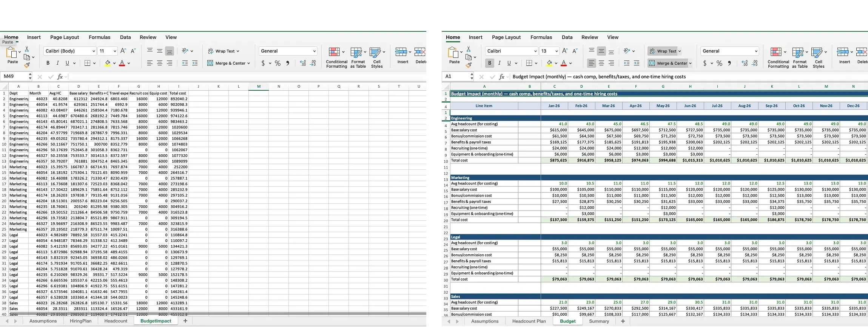Open the Calibri (Body) font name dropdown
This screenshot has width=868, height=327.
click(x=94, y=51)
